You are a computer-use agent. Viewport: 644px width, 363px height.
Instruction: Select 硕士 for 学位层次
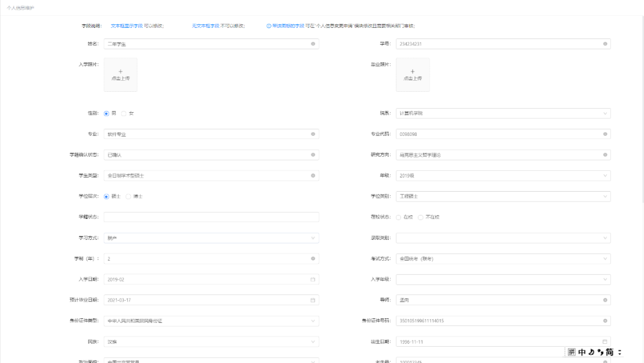pos(106,197)
